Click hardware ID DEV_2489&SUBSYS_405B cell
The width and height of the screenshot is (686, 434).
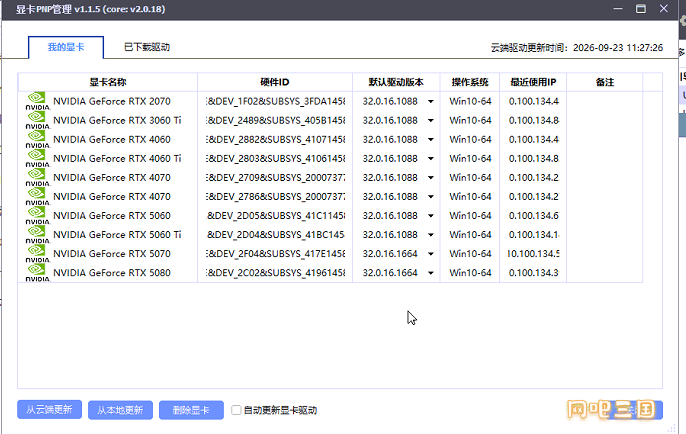click(x=275, y=120)
